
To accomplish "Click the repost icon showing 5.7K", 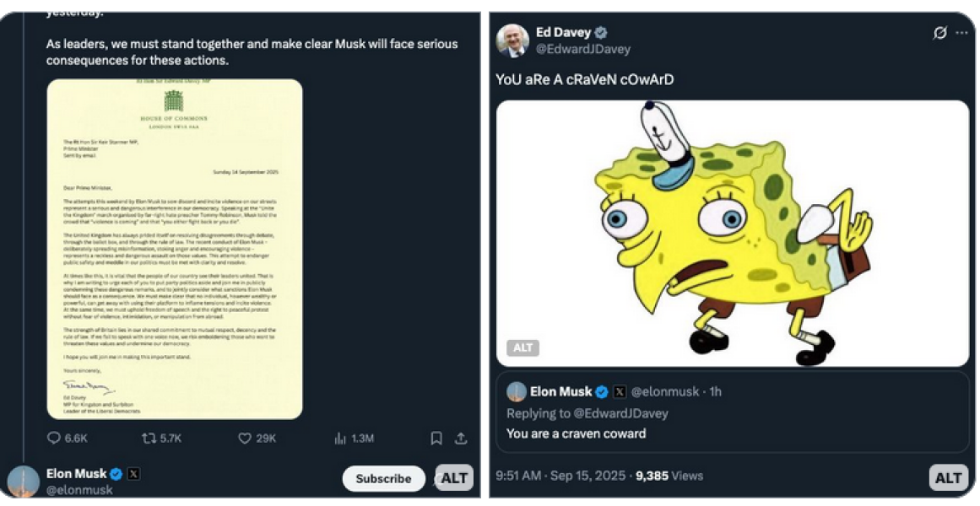I will coord(149,438).
